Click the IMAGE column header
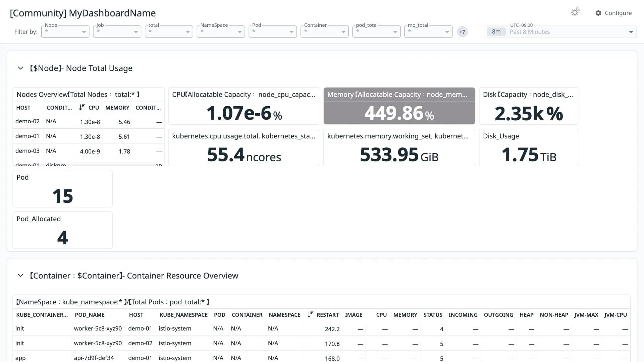 (354, 315)
